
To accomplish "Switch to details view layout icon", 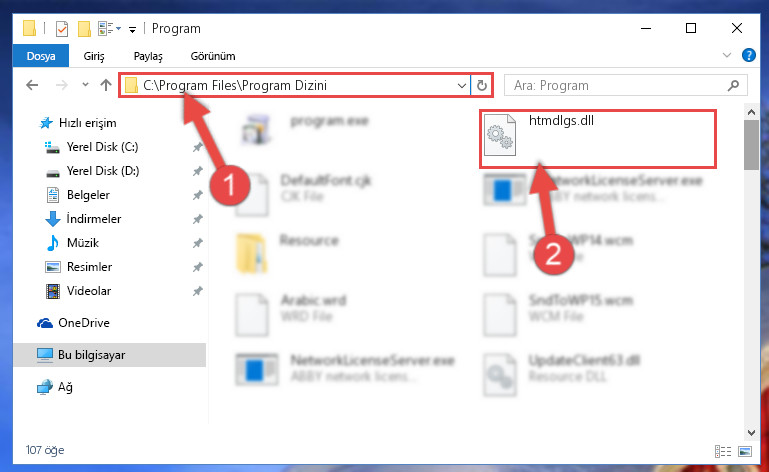I will [x=723, y=451].
